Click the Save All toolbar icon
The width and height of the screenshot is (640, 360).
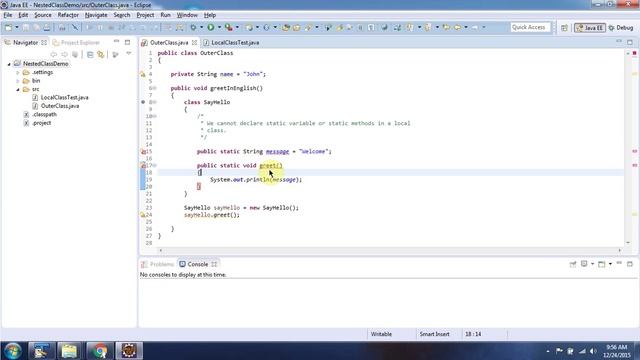(36, 27)
